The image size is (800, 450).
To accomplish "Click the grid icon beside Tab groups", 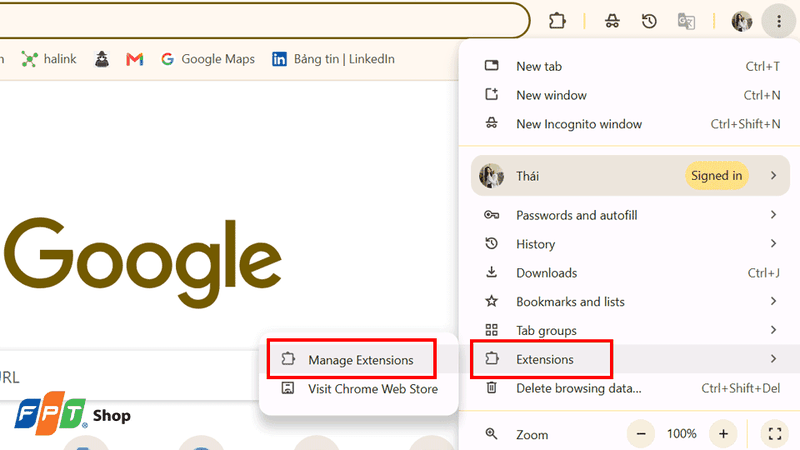I will tap(492, 330).
